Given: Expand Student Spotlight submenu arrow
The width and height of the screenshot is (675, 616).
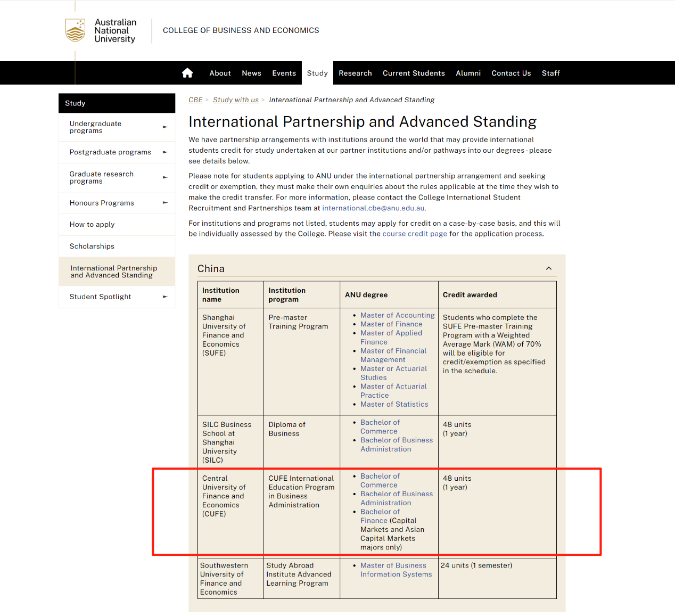Looking at the screenshot, I should point(165,297).
